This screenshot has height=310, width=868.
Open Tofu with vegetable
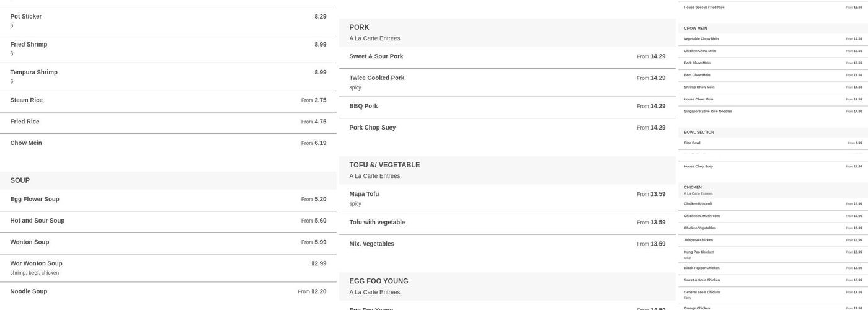(x=507, y=223)
